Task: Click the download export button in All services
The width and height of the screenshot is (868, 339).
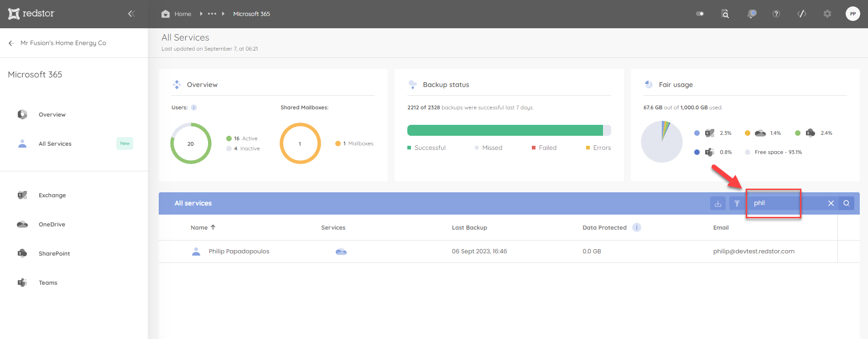Action: point(718,203)
